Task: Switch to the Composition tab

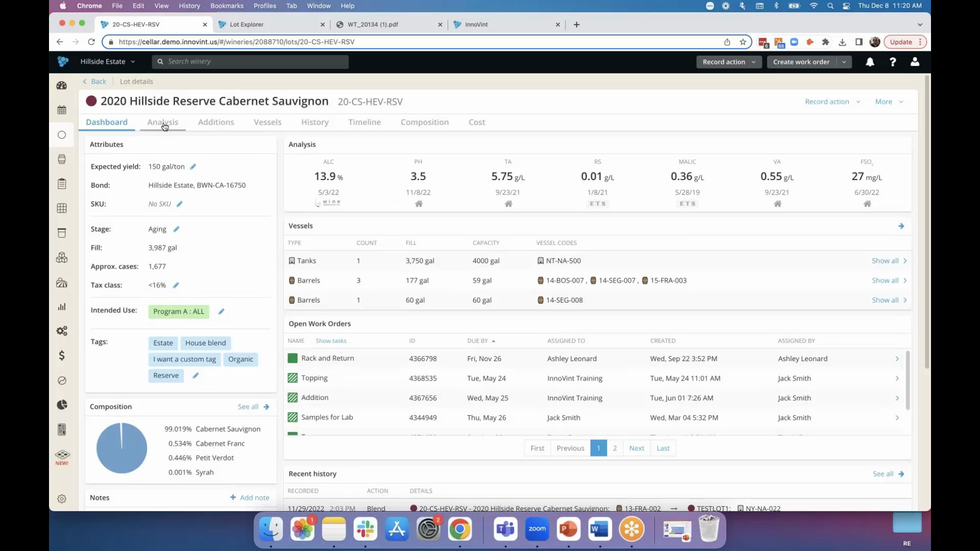Action: coord(424,122)
